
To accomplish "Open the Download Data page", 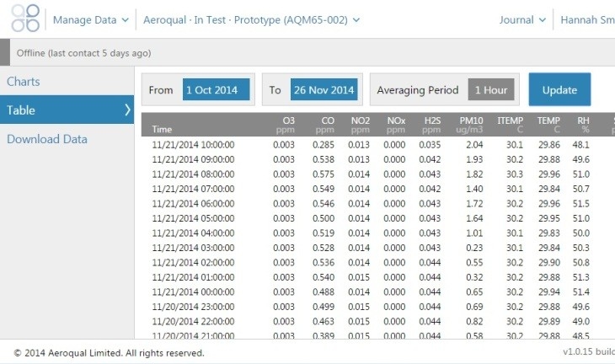I will click(x=47, y=139).
